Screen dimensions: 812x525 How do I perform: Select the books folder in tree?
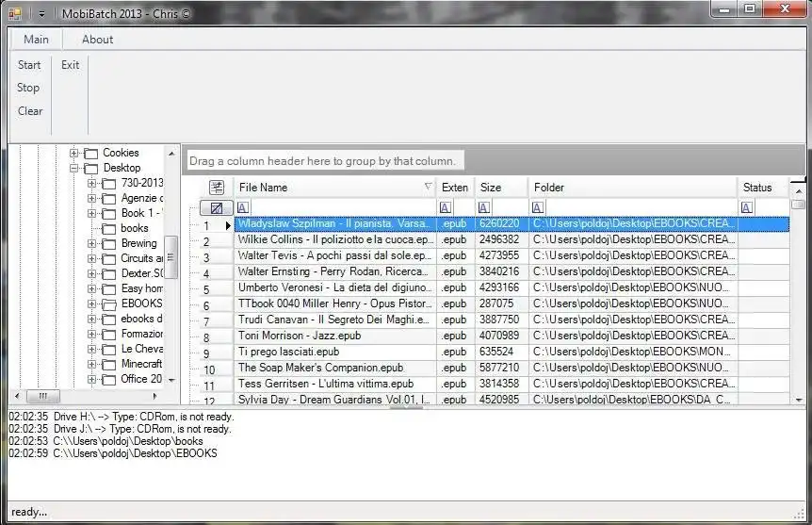click(x=134, y=228)
